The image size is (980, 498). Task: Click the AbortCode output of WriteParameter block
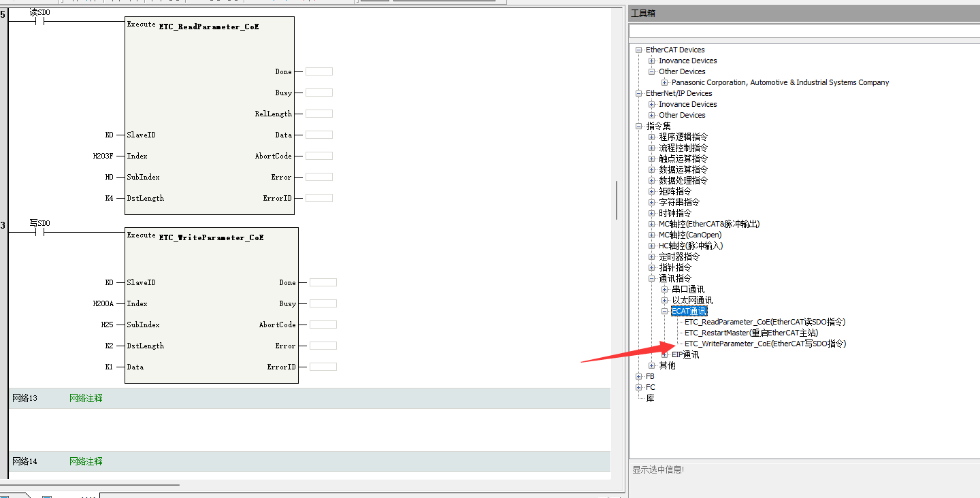click(323, 325)
